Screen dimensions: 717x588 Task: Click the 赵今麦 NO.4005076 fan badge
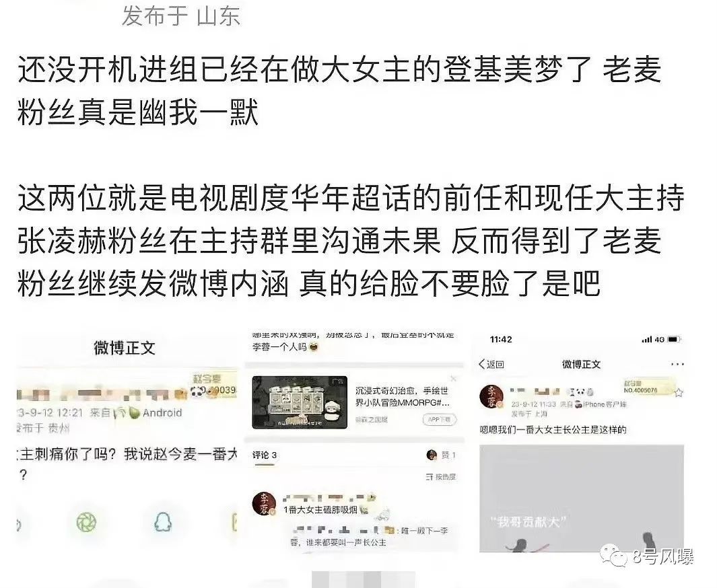point(648,387)
